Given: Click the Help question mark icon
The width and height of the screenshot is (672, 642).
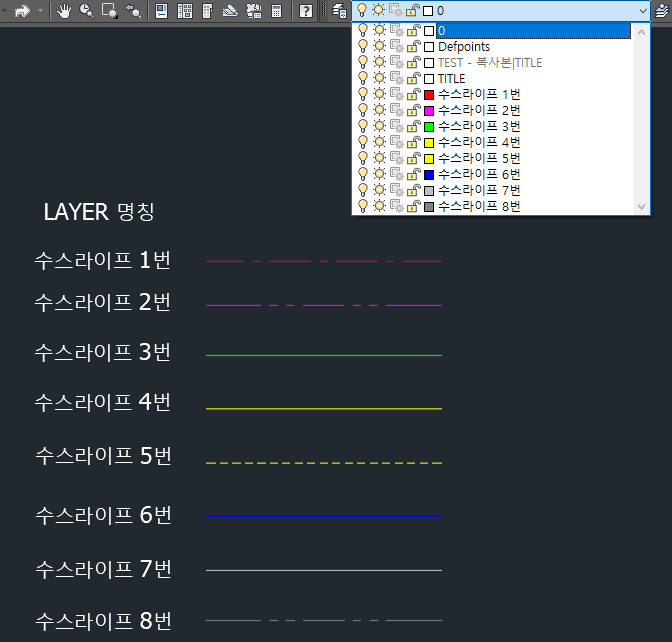Looking at the screenshot, I should (x=306, y=11).
